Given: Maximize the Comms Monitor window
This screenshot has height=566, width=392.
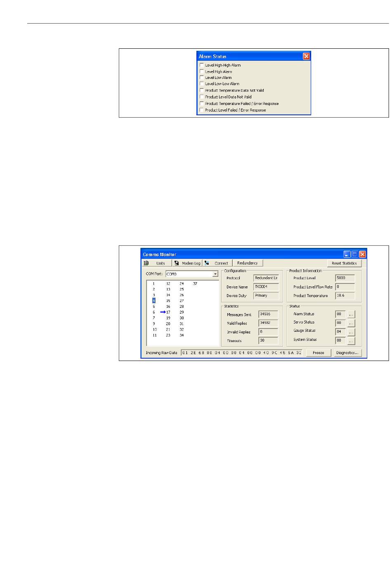Looking at the screenshot, I should [355, 254].
